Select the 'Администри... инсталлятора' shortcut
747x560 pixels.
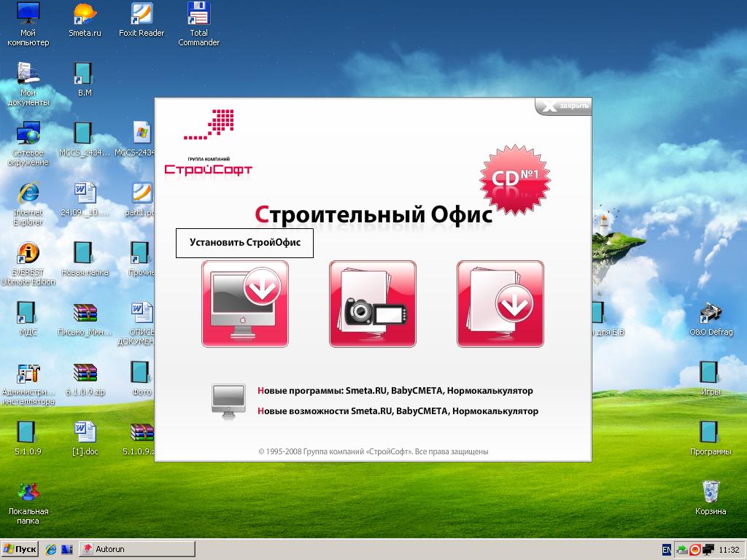[28, 384]
